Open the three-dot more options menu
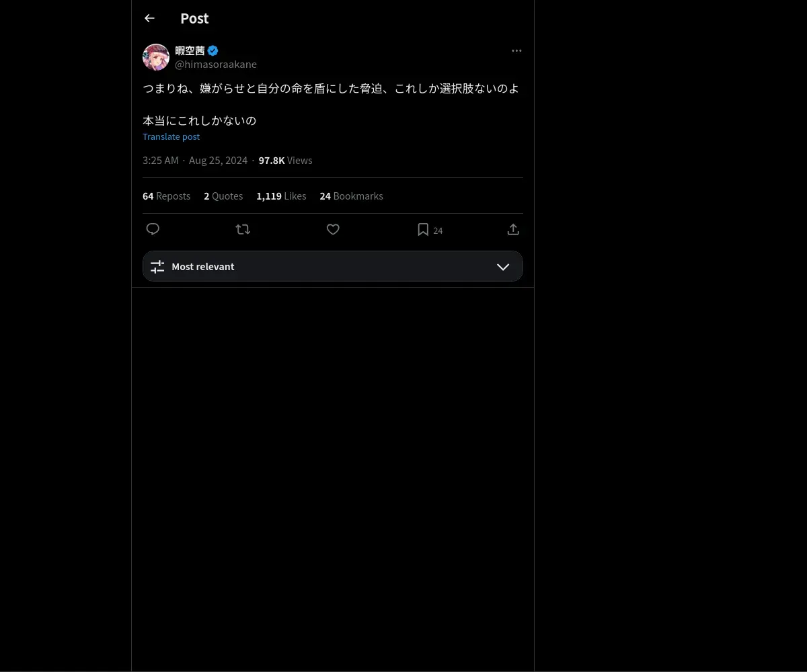This screenshot has height=672, width=807. click(x=516, y=50)
